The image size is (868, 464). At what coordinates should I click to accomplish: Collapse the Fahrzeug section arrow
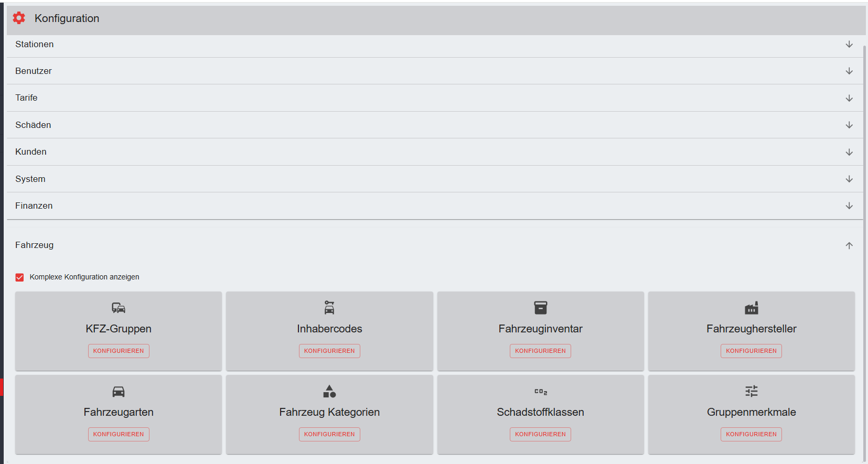tap(849, 245)
